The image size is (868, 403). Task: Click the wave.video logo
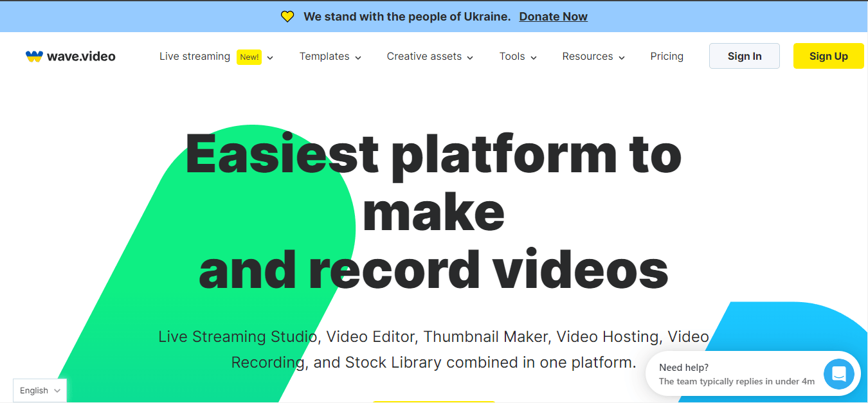(x=70, y=56)
